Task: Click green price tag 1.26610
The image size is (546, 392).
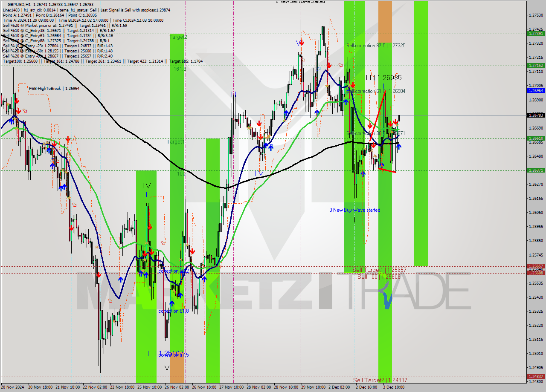Action: (536, 138)
